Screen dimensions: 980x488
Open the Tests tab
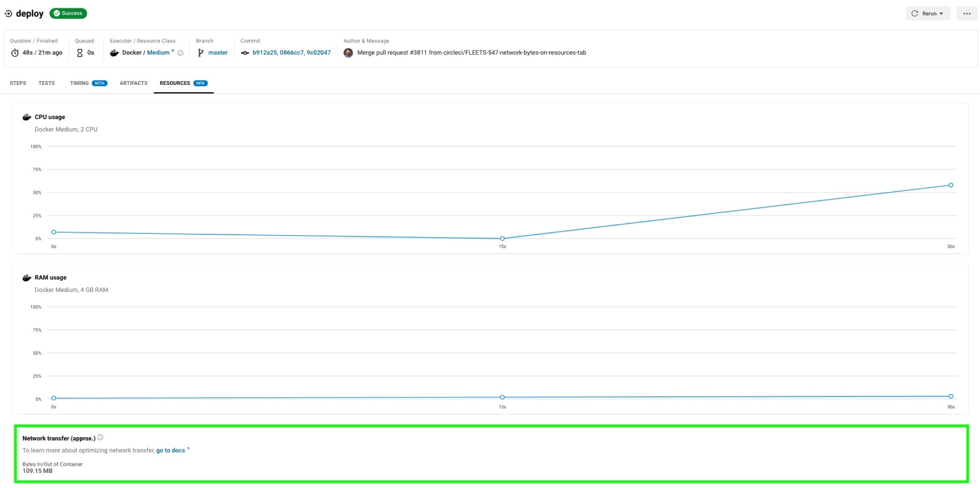pos(46,84)
